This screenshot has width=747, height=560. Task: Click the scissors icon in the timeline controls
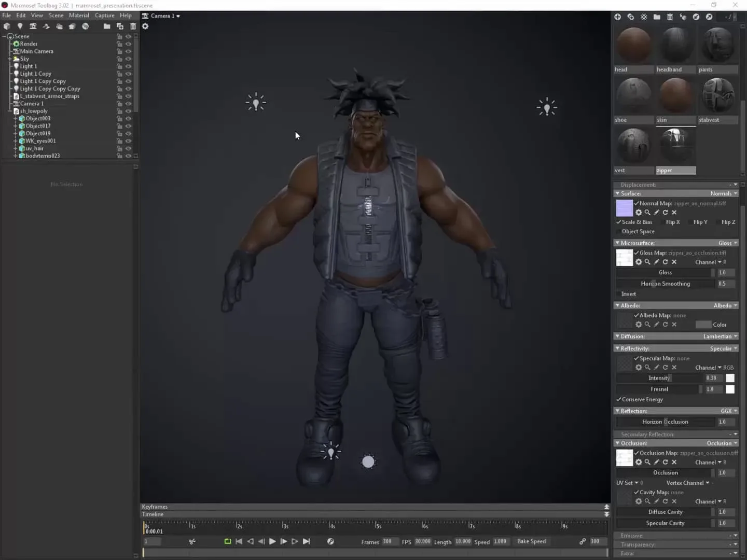coord(192,541)
